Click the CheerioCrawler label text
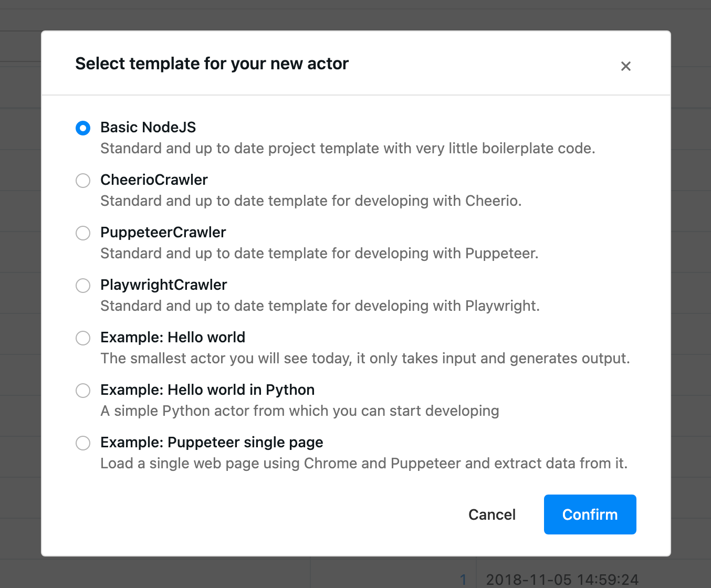This screenshot has height=588, width=711. click(x=154, y=180)
